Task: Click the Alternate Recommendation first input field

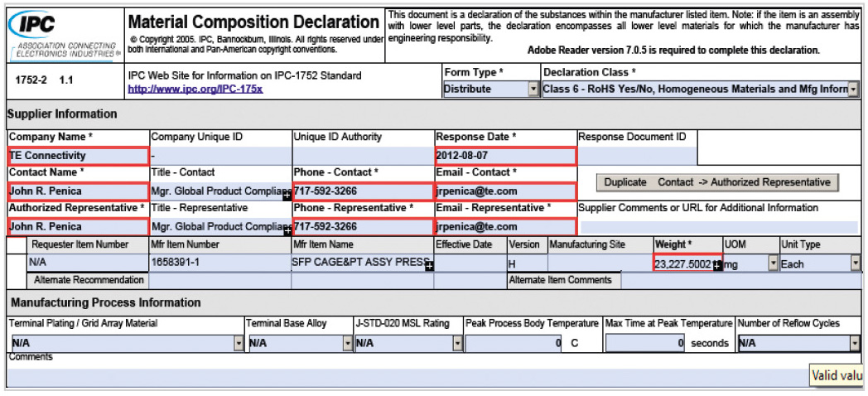Action: [220, 280]
